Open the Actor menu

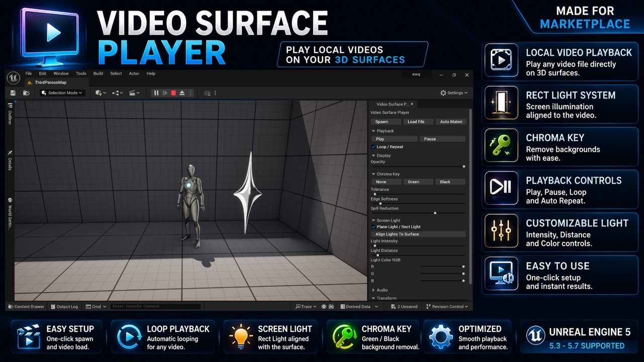(134, 73)
